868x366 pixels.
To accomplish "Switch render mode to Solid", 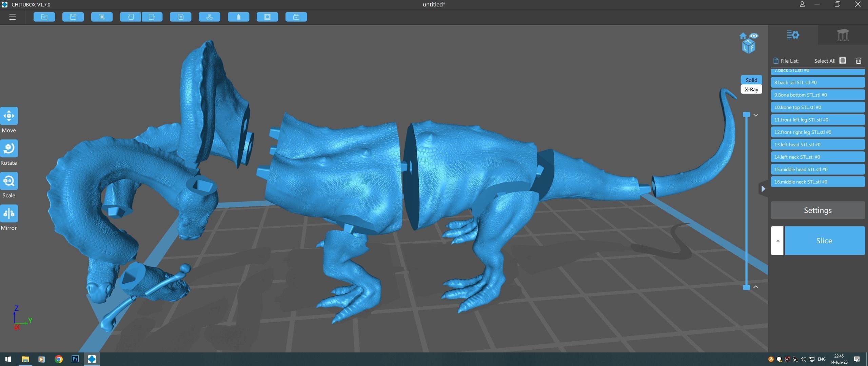I will pos(751,80).
